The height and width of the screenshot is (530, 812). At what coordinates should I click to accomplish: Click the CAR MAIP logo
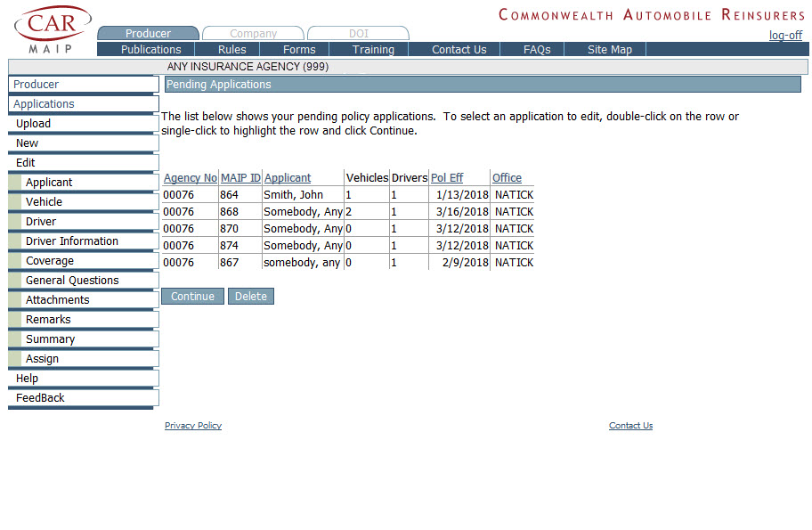(x=53, y=29)
